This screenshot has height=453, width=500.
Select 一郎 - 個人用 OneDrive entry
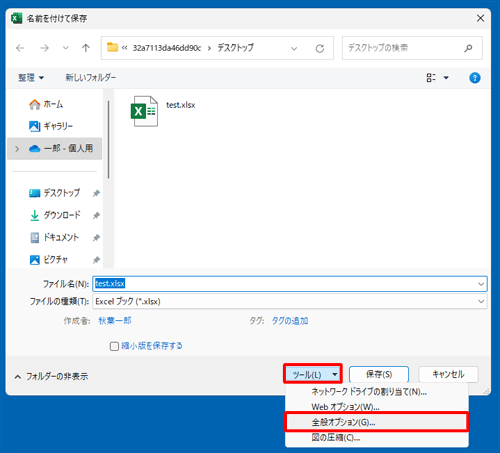click(x=55, y=149)
